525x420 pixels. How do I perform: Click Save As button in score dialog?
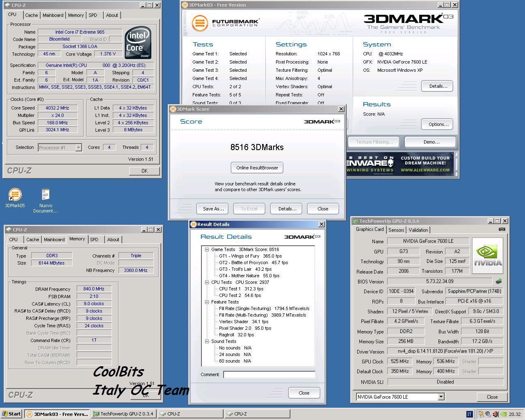[213, 209]
